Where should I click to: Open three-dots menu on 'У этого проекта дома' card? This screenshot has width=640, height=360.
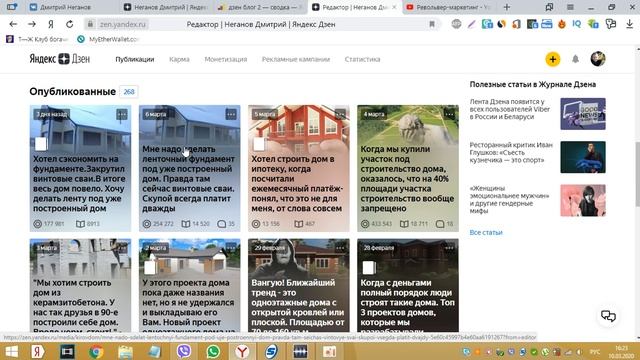[231, 248]
